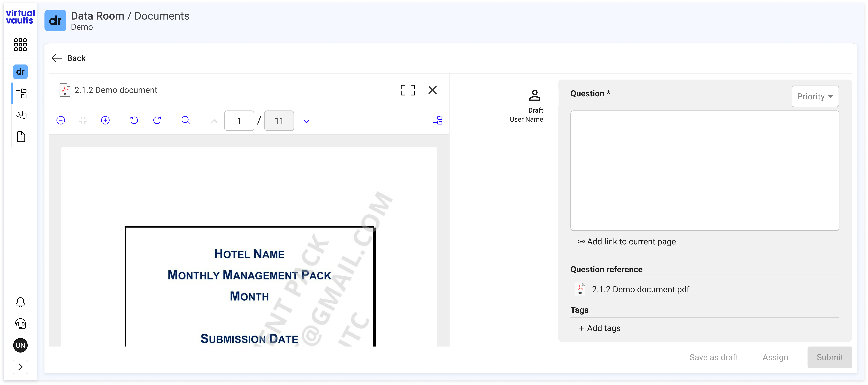Viewport: 868px width, 385px height.
Task: Open the support headset icon
Action: [x=20, y=324]
